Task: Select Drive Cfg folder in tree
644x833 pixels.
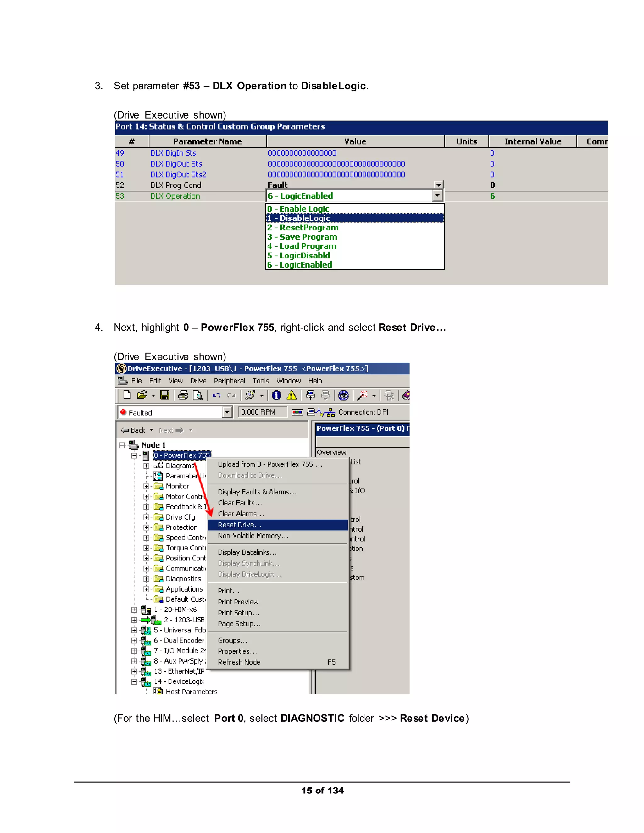Action: 180,517
